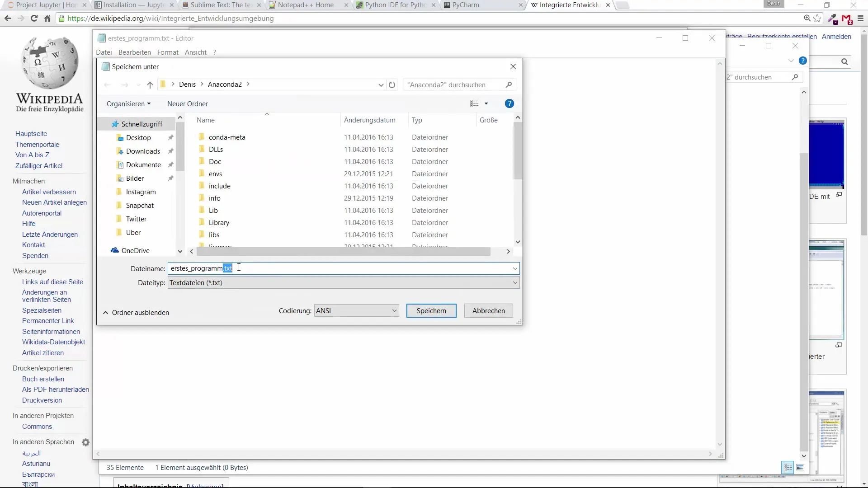868x488 pixels.
Task: Open the address path history dropdown
Action: 381,85
